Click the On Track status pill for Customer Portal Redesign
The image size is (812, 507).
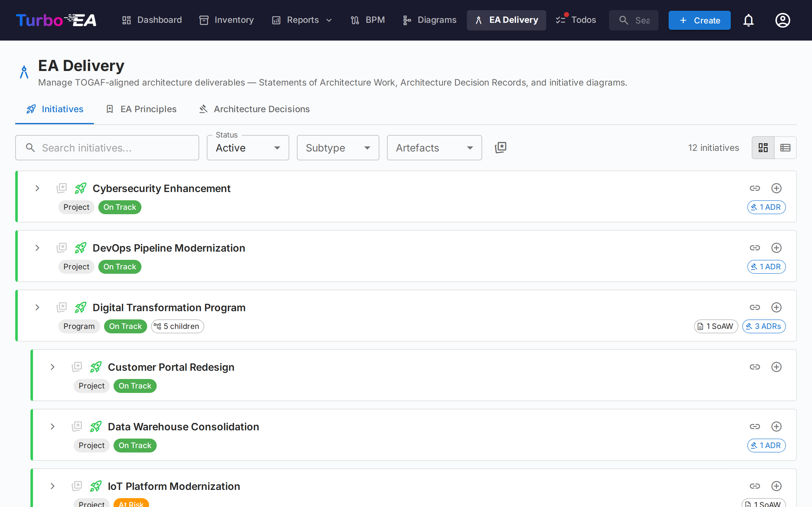(134, 386)
